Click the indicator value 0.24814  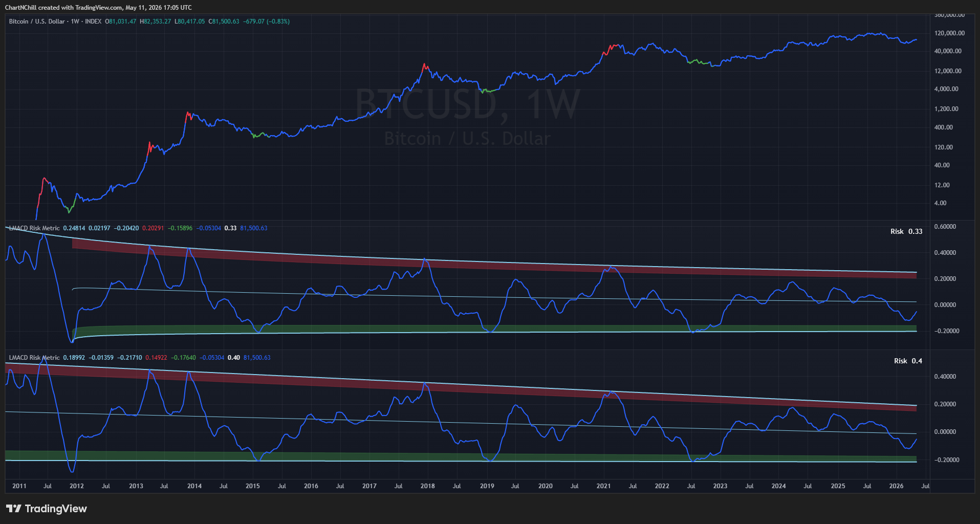pyautogui.click(x=74, y=228)
